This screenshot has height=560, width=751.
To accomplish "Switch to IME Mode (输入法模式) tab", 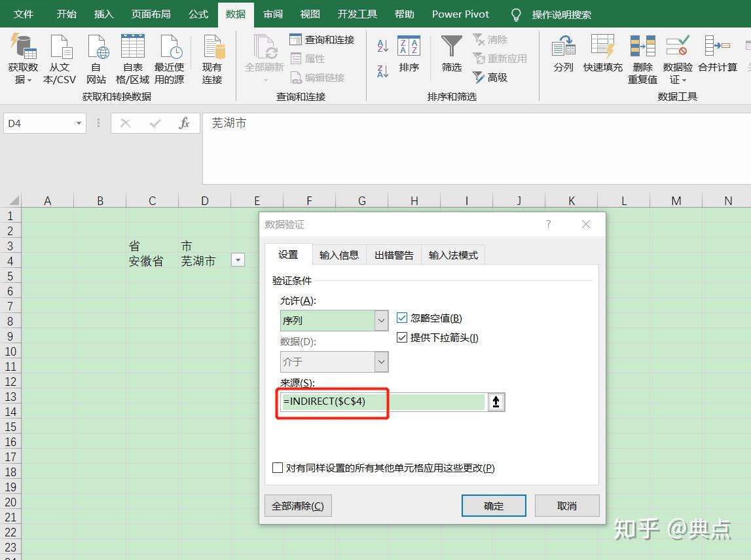I will click(453, 255).
